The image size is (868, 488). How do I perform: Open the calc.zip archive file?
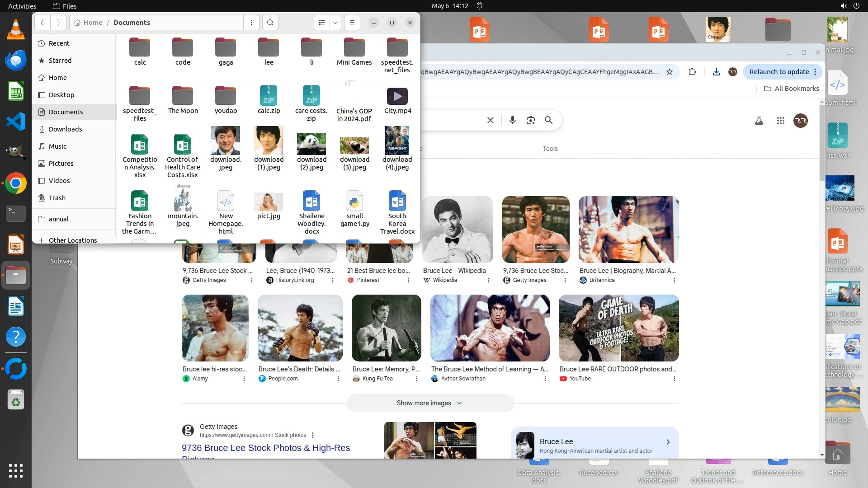click(x=269, y=99)
